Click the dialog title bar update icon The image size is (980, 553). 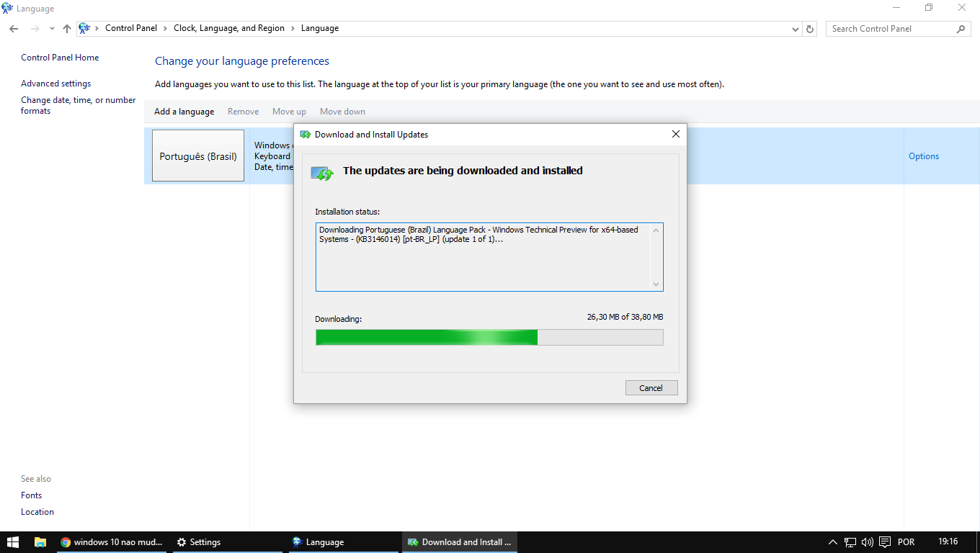pyautogui.click(x=306, y=135)
